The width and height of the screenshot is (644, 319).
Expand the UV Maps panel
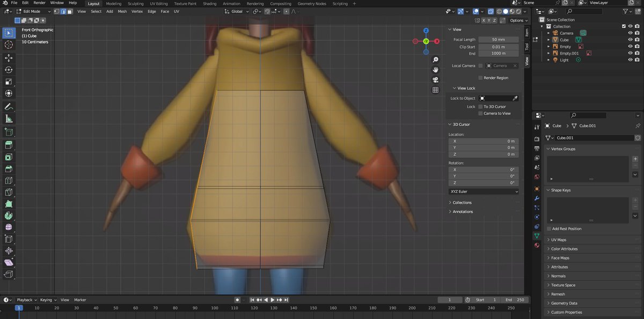click(x=559, y=240)
